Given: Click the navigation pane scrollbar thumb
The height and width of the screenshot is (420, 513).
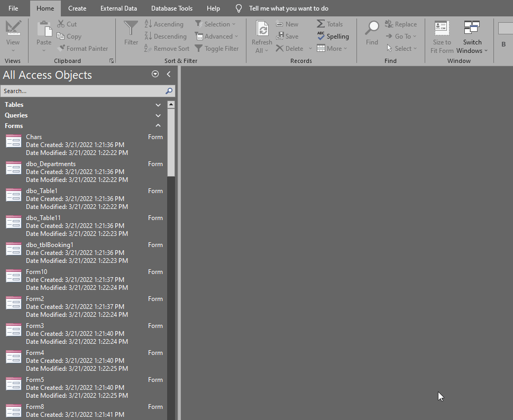Looking at the screenshot, I should coord(171,142).
